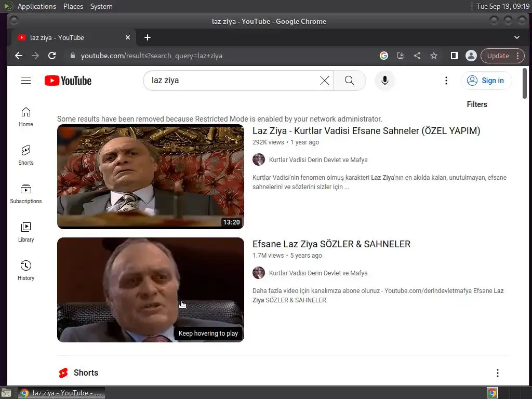Open Shorts in the sidebar
The width and height of the screenshot is (532, 399).
click(26, 155)
